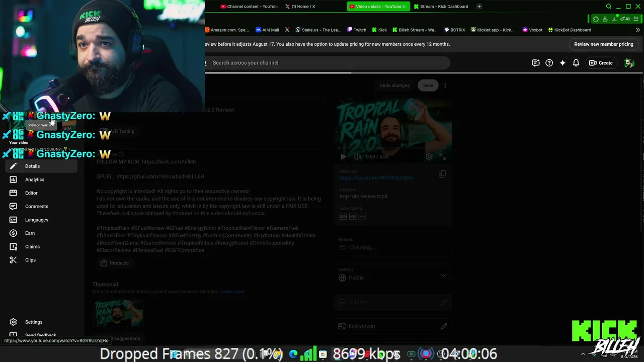644x362 pixels.
Task: Show more bookmarks chevron
Action: (638, 30)
